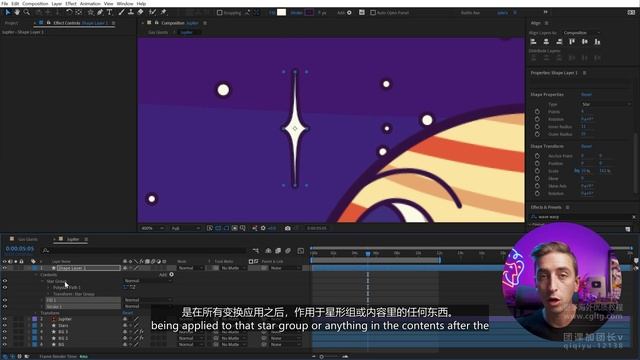
Task: Open the Help menu
Action: coord(141,3)
